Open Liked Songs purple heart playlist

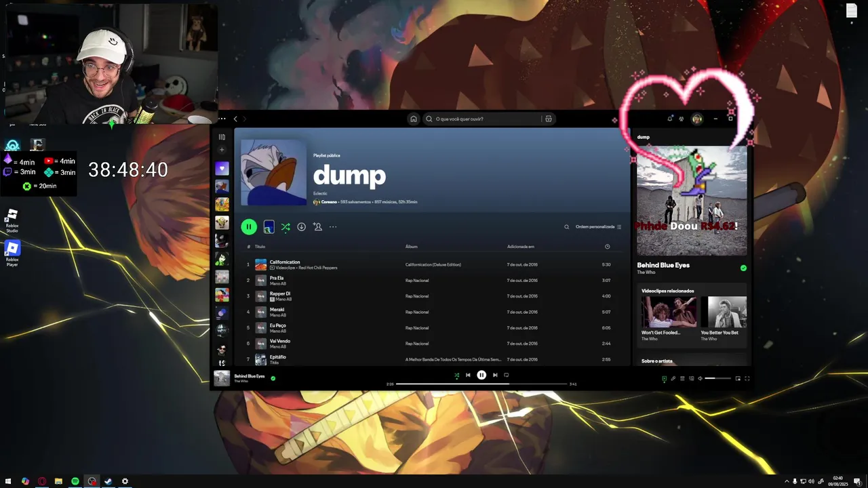222,168
